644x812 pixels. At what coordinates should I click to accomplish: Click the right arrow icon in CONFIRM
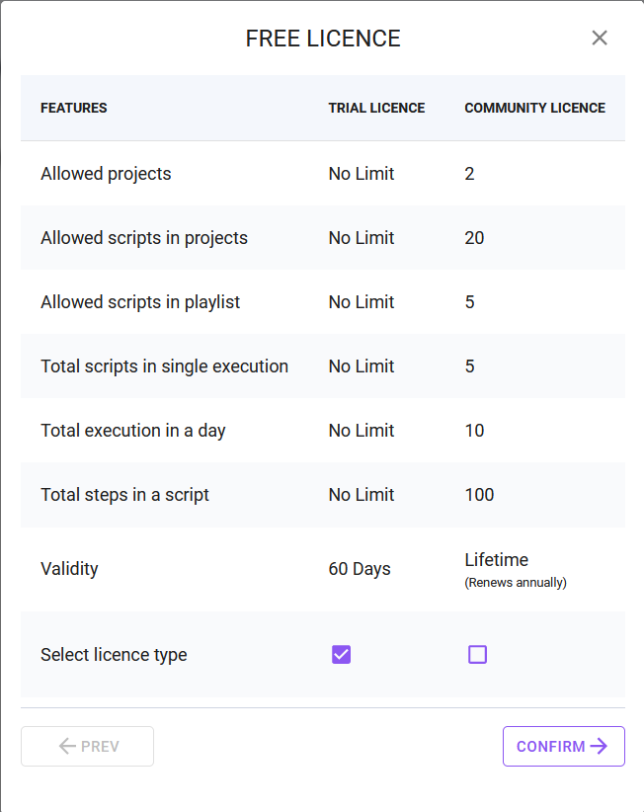pos(599,747)
